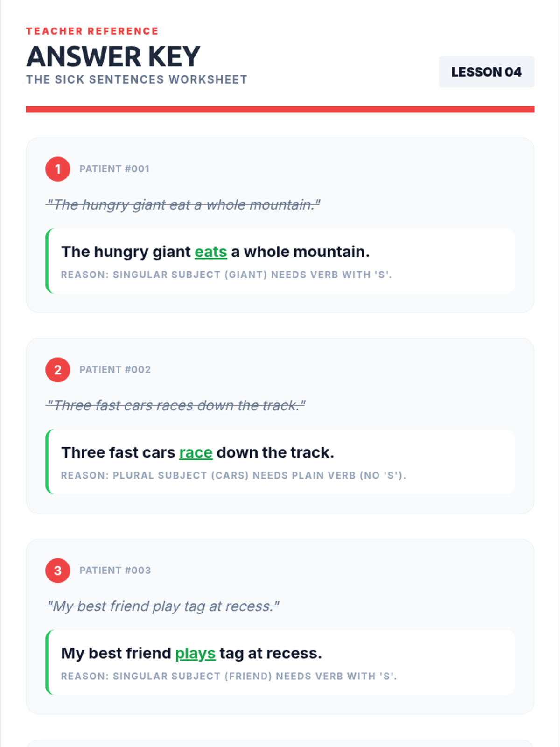Click the TEACHER REFERENCE label

92,31
